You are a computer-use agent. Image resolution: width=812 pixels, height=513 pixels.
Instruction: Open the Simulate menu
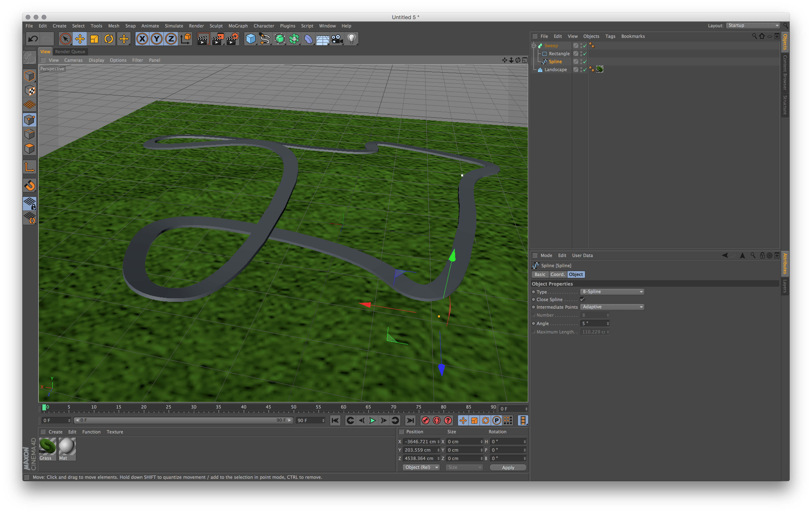click(x=174, y=26)
